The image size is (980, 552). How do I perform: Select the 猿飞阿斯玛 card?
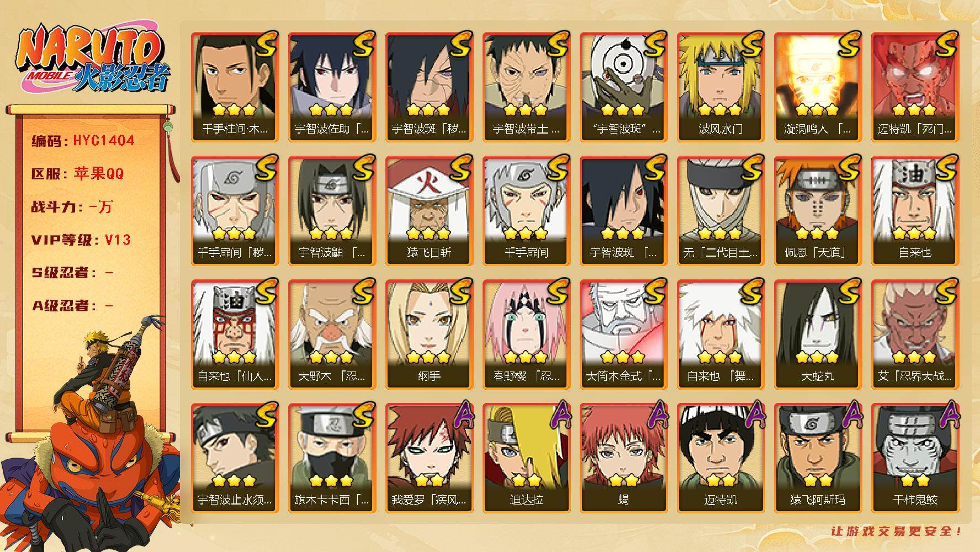818,458
